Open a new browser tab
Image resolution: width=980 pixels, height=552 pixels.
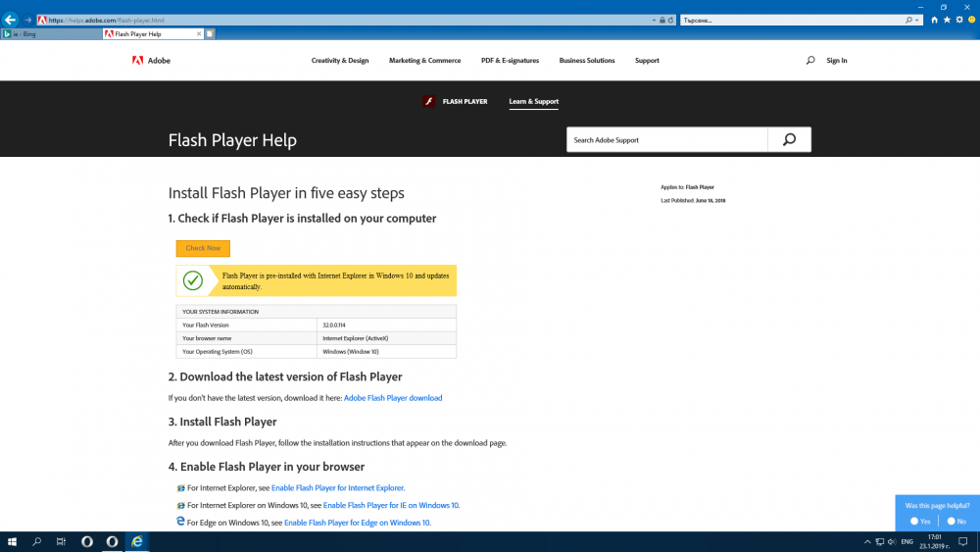coord(211,33)
